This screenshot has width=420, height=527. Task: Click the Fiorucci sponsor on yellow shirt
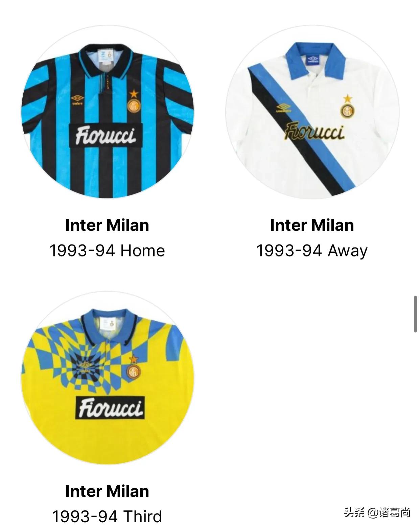[x=110, y=408]
